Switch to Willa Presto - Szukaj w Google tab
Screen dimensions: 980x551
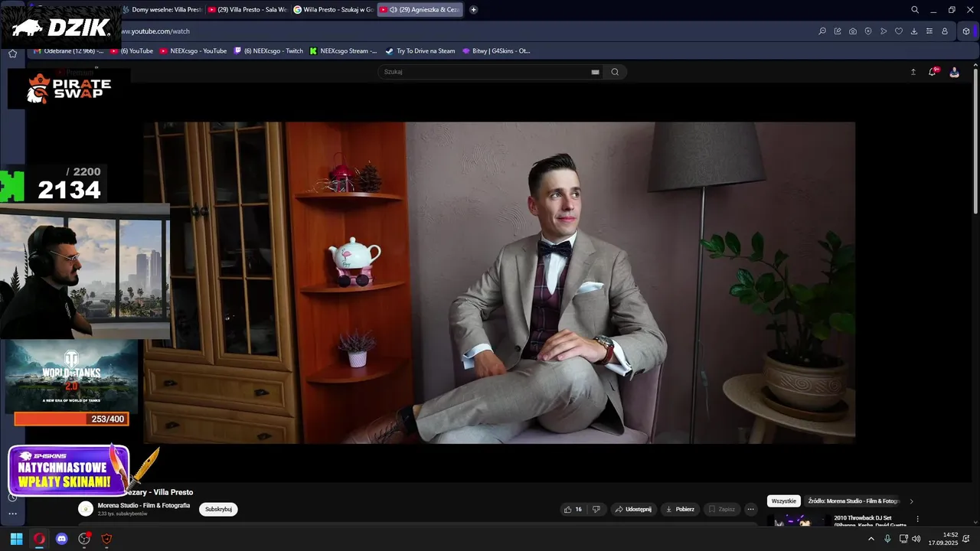[x=335, y=10]
